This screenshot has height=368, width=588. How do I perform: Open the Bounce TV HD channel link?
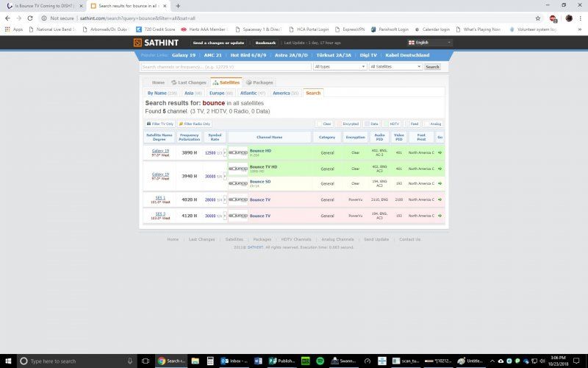pos(263,167)
